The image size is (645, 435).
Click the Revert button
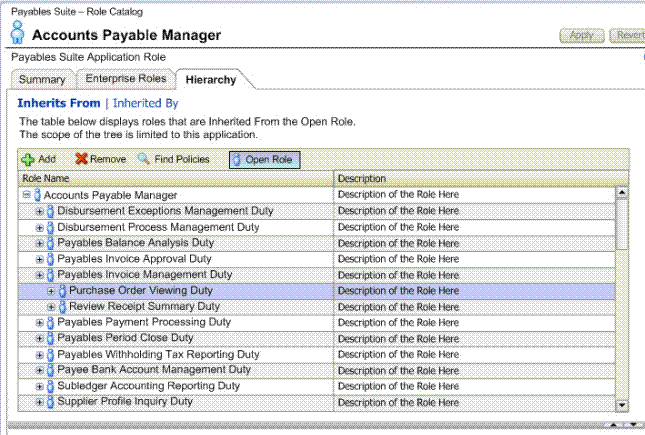tap(628, 35)
